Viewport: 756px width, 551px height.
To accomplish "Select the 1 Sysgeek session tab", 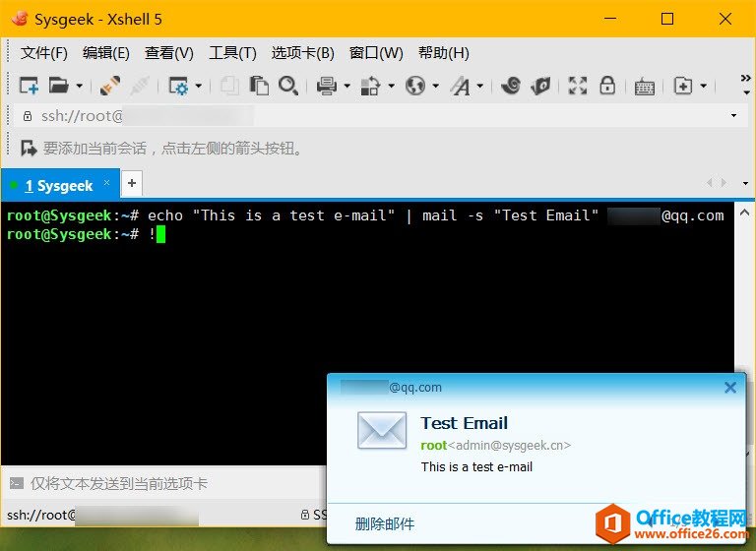I will [60, 186].
